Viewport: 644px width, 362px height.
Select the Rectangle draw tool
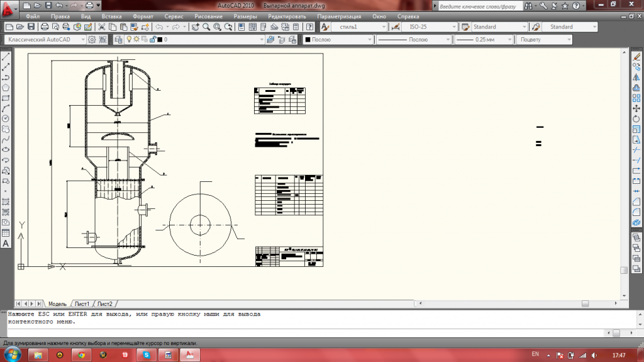point(6,98)
